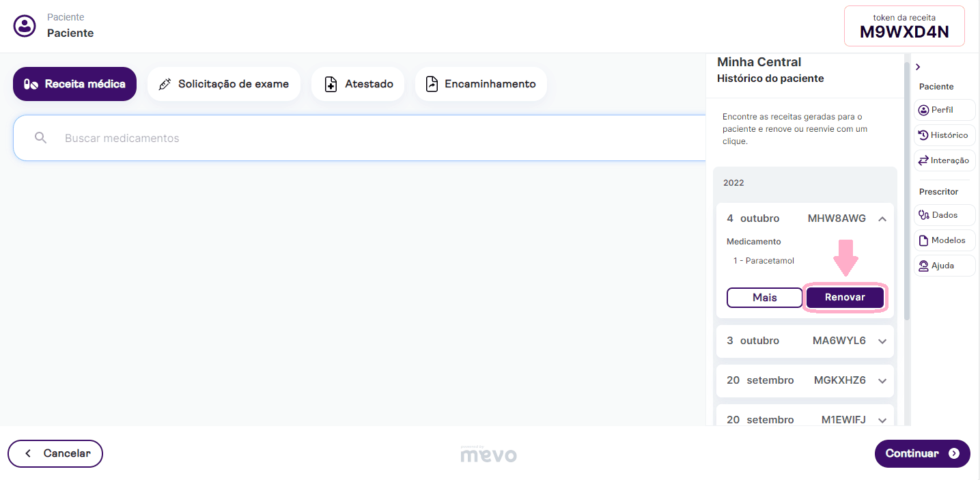Screen dimensions: 980x480
Task: Open Histórico from right sidebar
Action: (x=944, y=135)
